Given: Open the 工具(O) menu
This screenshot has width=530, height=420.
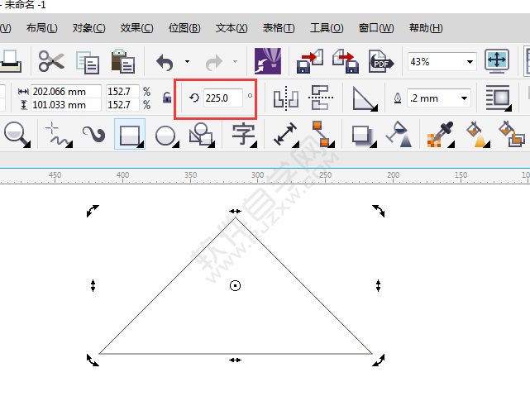Looking at the screenshot, I should click(x=327, y=28).
